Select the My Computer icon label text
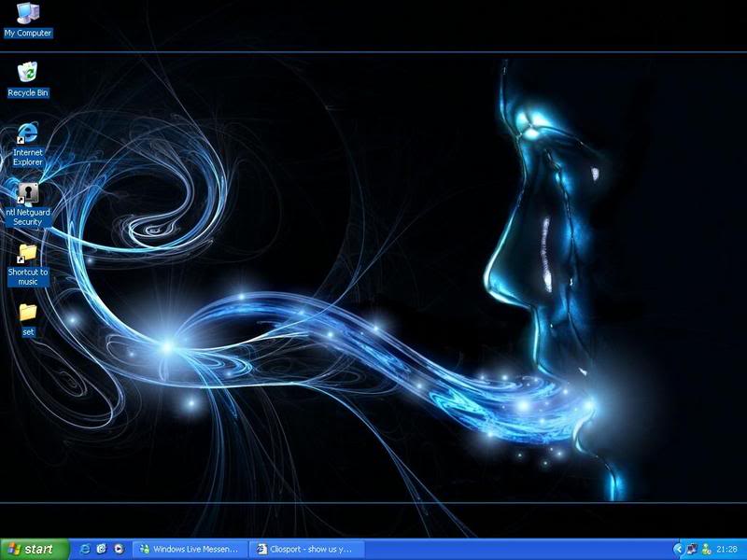The height and width of the screenshot is (560, 747). (x=26, y=33)
